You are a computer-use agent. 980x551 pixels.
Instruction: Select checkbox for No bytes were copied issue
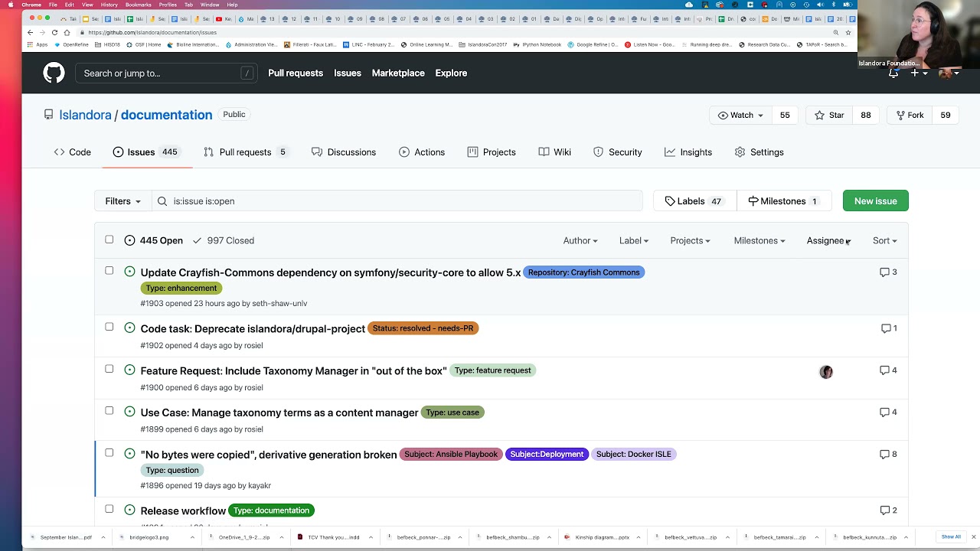pos(109,453)
